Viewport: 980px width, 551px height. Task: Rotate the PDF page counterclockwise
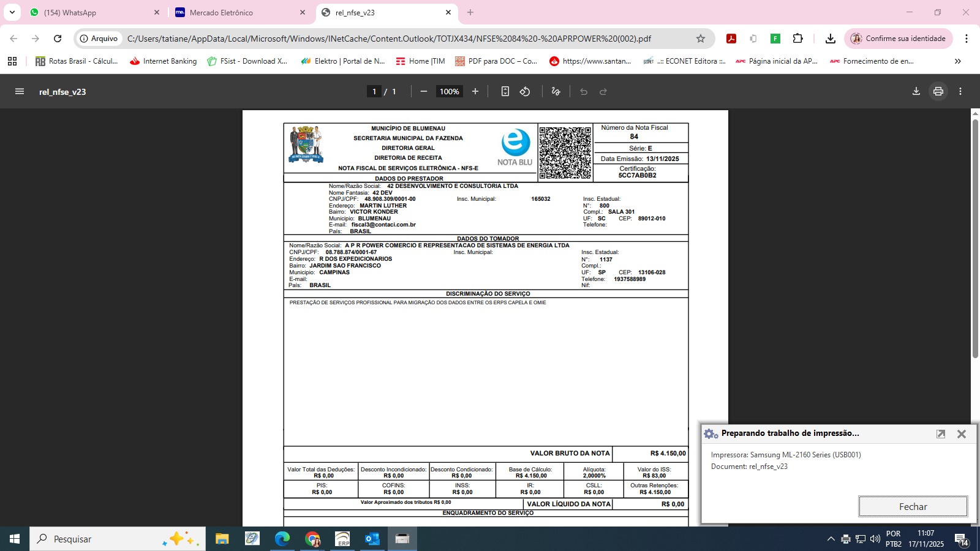525,91
